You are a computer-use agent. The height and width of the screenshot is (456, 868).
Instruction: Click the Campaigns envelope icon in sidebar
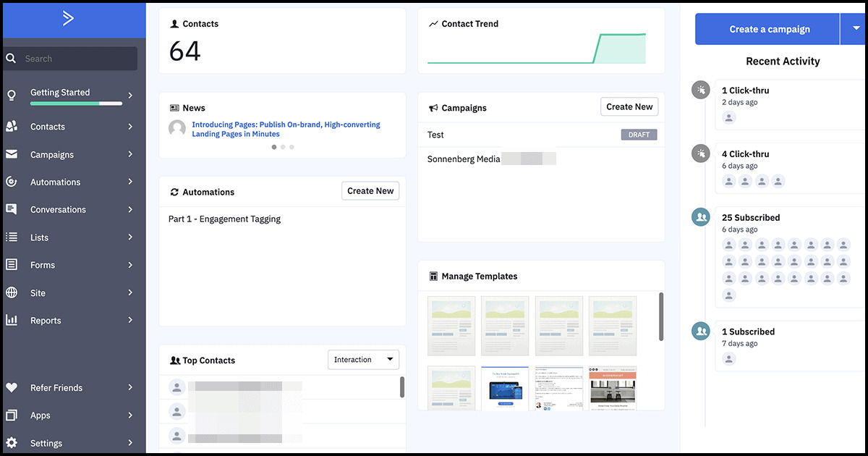(x=10, y=154)
